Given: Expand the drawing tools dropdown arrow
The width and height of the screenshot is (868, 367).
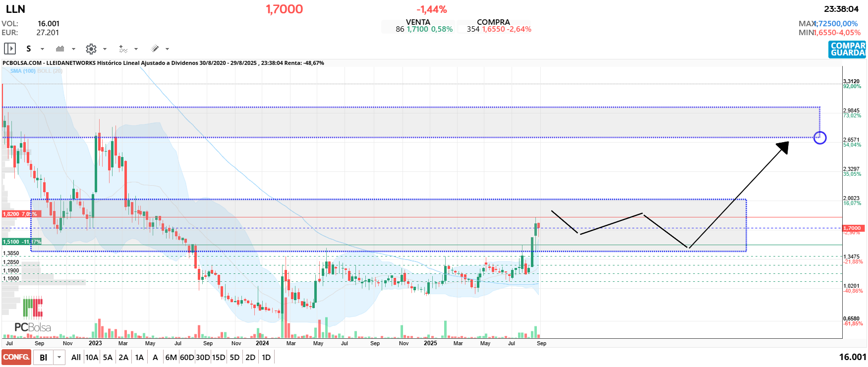Looking at the screenshot, I should 167,49.
